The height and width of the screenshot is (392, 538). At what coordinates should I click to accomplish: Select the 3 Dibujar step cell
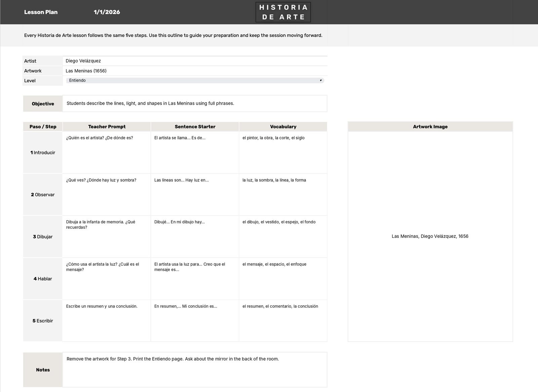43,236
